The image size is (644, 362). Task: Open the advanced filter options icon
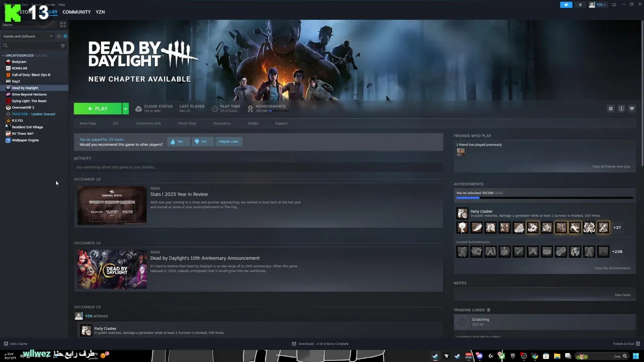[x=63, y=46]
